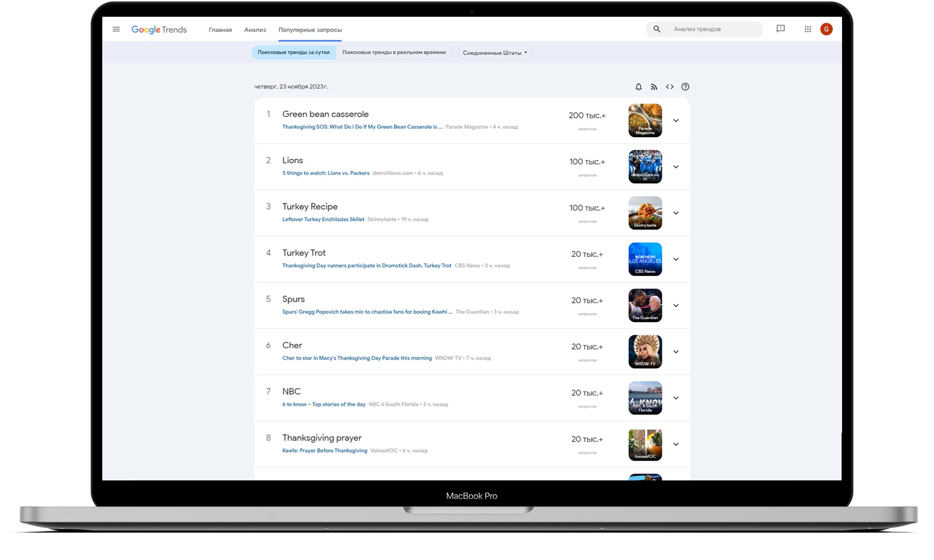Open the Google apps grid
Viewport: 934px width, 560px height.
click(x=808, y=29)
